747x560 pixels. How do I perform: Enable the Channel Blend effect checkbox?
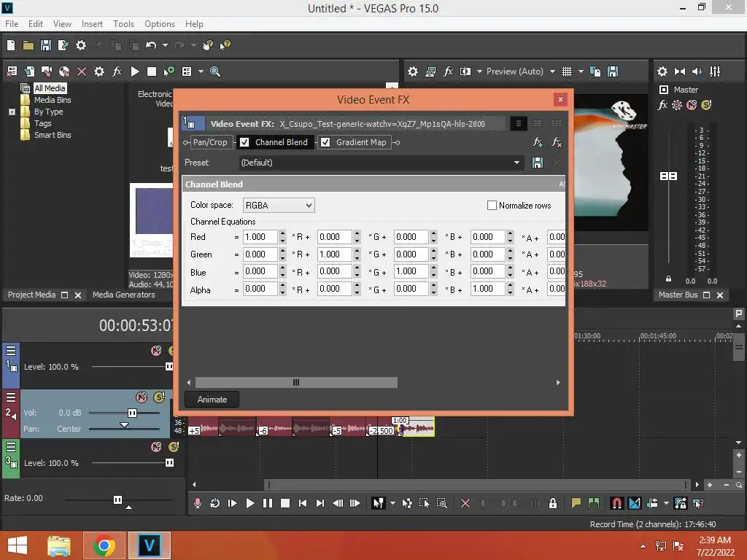244,142
